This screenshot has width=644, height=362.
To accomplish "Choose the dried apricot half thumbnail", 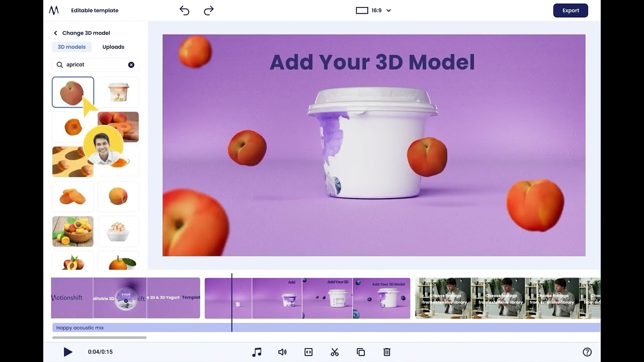I will tap(73, 127).
